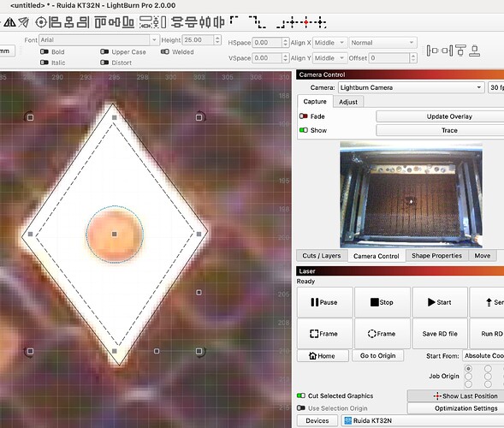The width and height of the screenshot is (504, 428).
Task: Click the Align Centers target icon
Action: (41, 22)
